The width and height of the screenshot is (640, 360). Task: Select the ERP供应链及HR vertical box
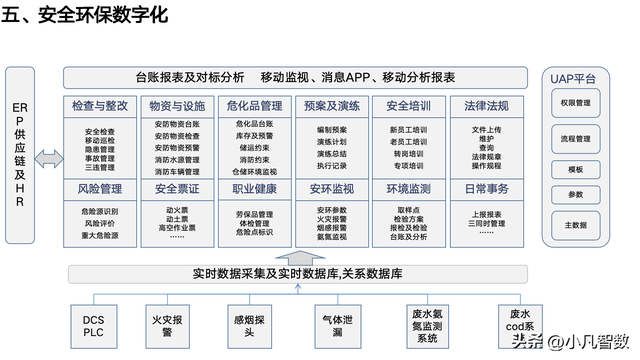(20, 155)
